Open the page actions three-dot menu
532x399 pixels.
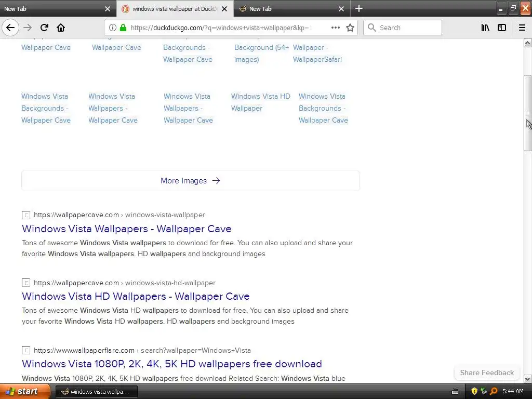pyautogui.click(x=335, y=28)
